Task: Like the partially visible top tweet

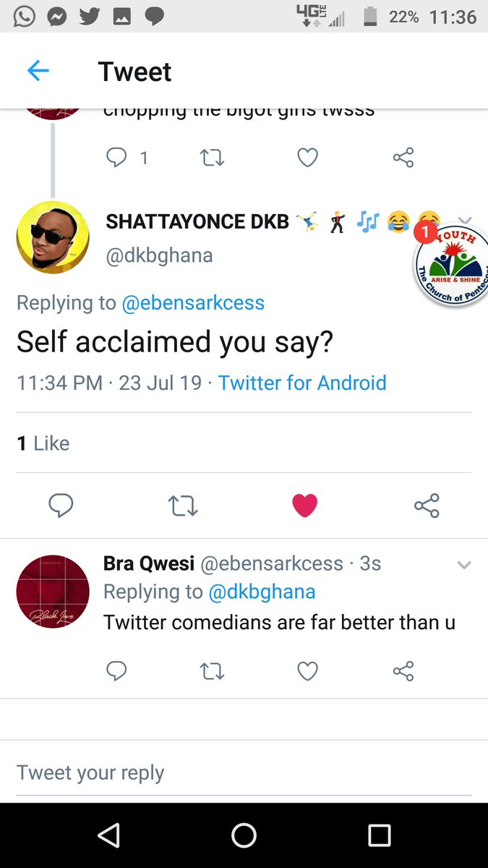Action: (x=308, y=157)
